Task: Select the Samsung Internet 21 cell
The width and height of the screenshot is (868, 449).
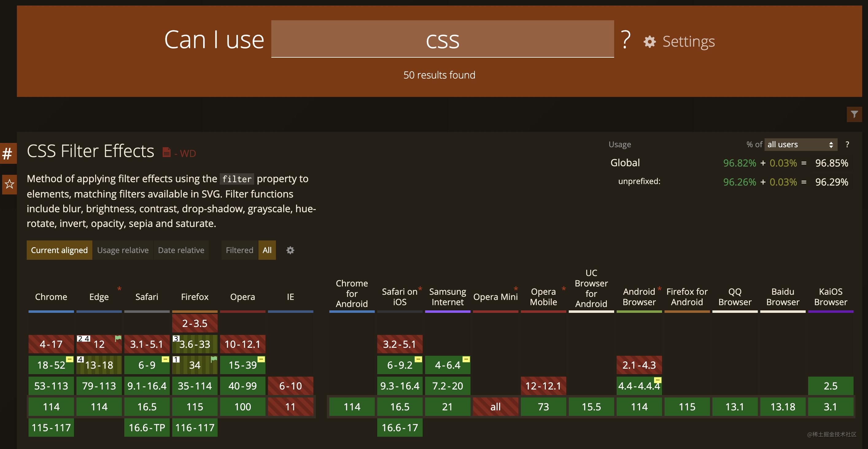Action: pyautogui.click(x=448, y=407)
